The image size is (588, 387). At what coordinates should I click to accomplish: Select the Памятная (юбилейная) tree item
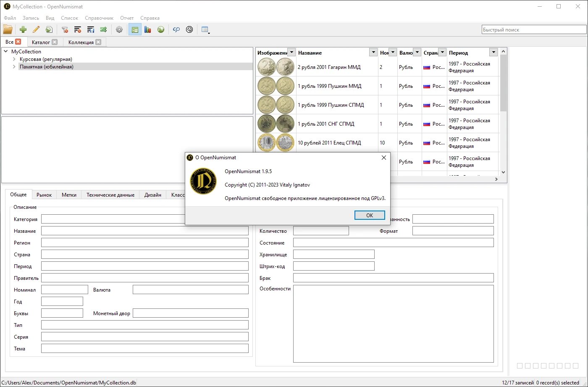[47, 66]
